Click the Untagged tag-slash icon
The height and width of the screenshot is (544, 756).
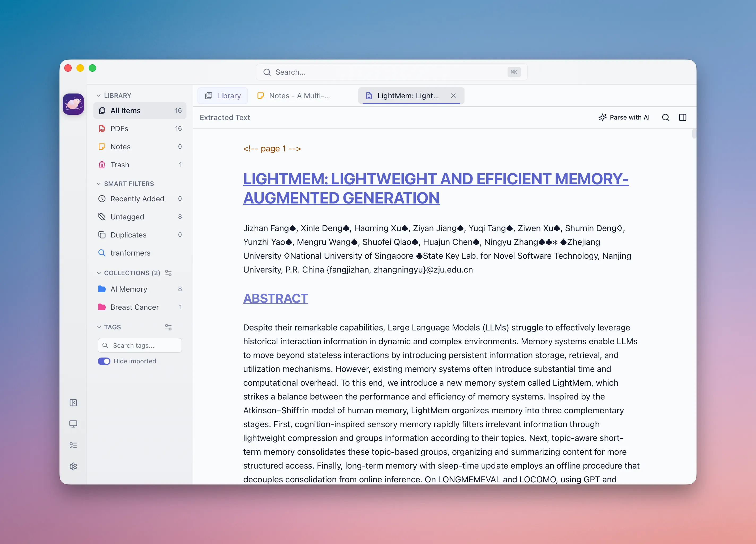(x=102, y=217)
